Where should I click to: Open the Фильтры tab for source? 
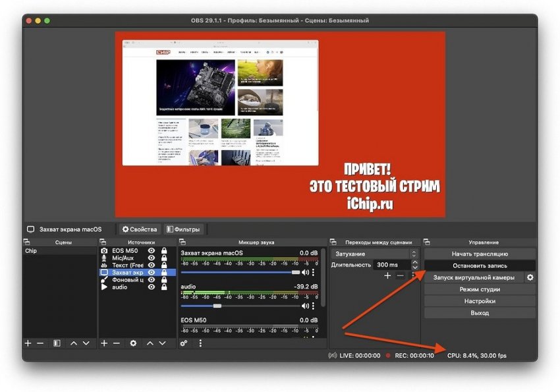click(183, 229)
